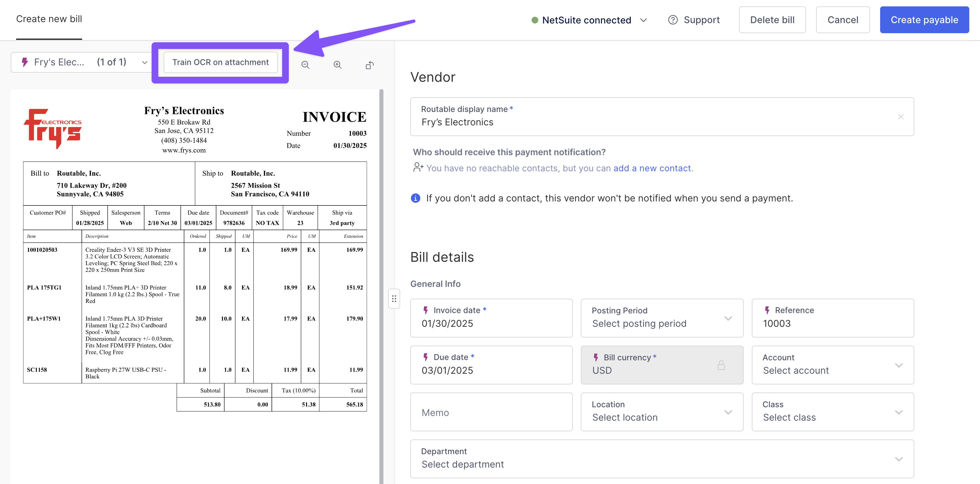The image size is (980, 484).
Task: Click the Reference field
Action: coord(833,318)
